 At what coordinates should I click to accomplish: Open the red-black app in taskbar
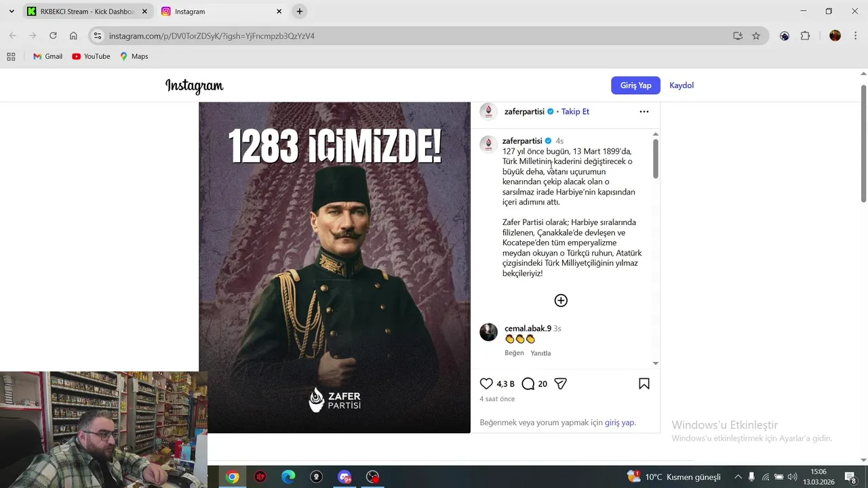(x=260, y=477)
